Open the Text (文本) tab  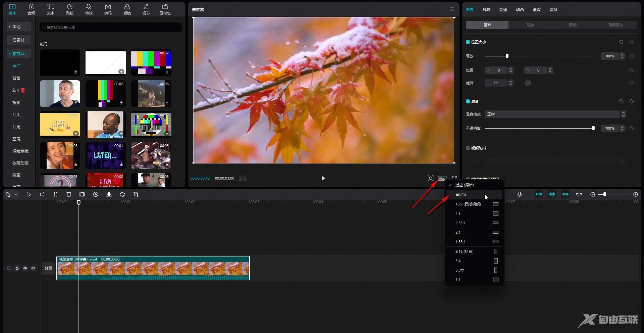coord(50,9)
